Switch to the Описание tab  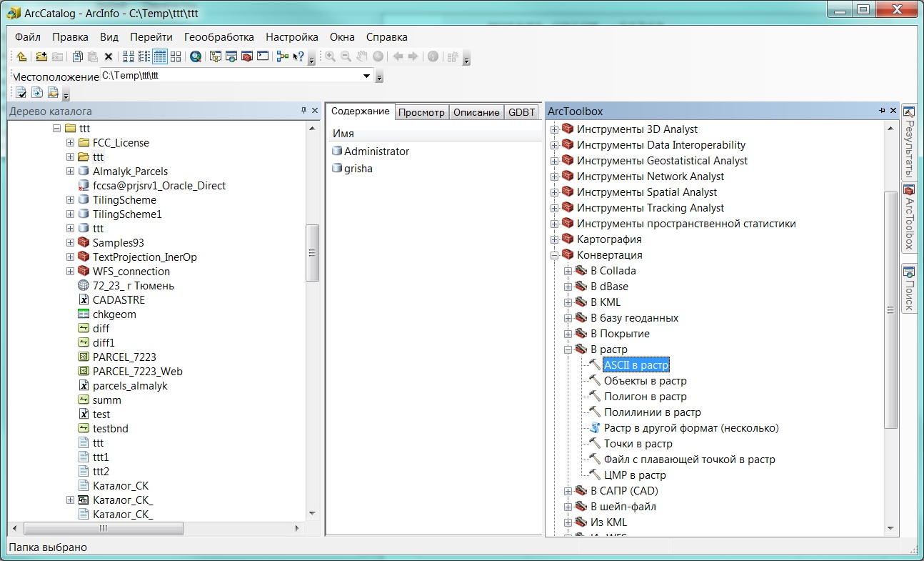[476, 112]
